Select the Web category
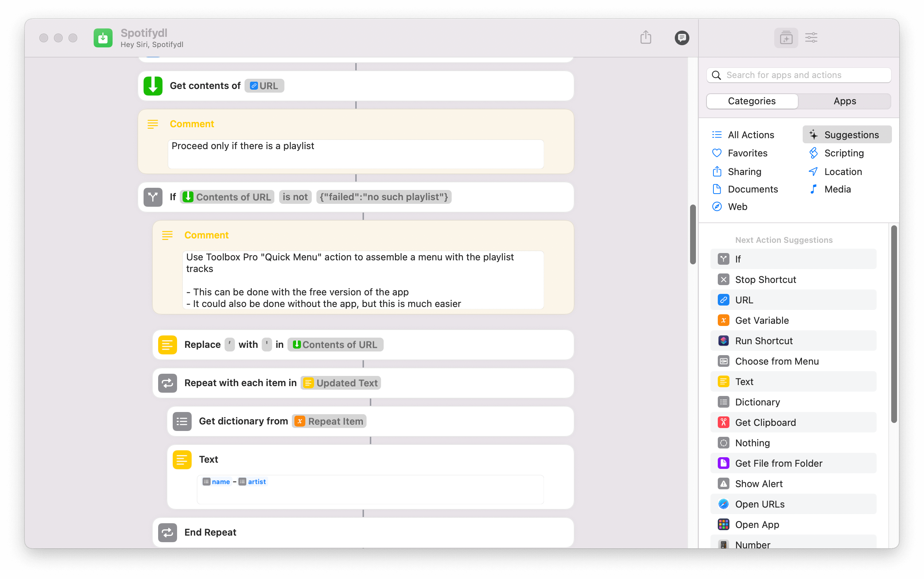 [737, 206]
